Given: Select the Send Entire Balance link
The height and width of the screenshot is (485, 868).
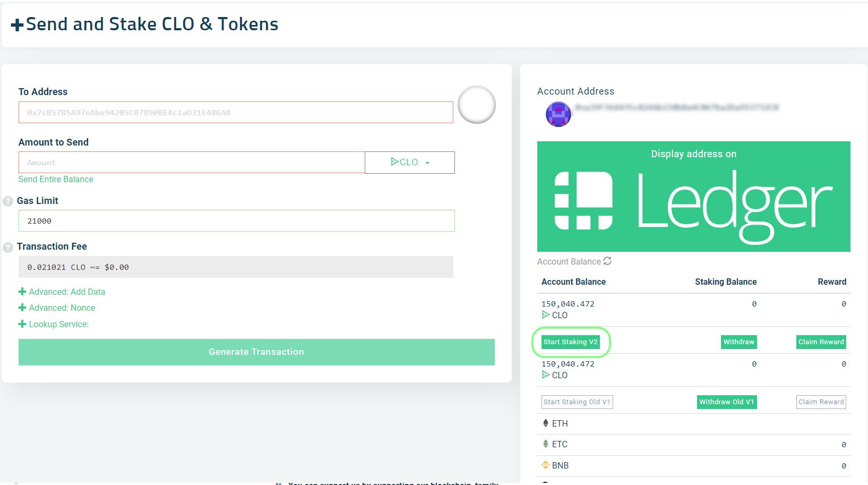Looking at the screenshot, I should tap(56, 179).
